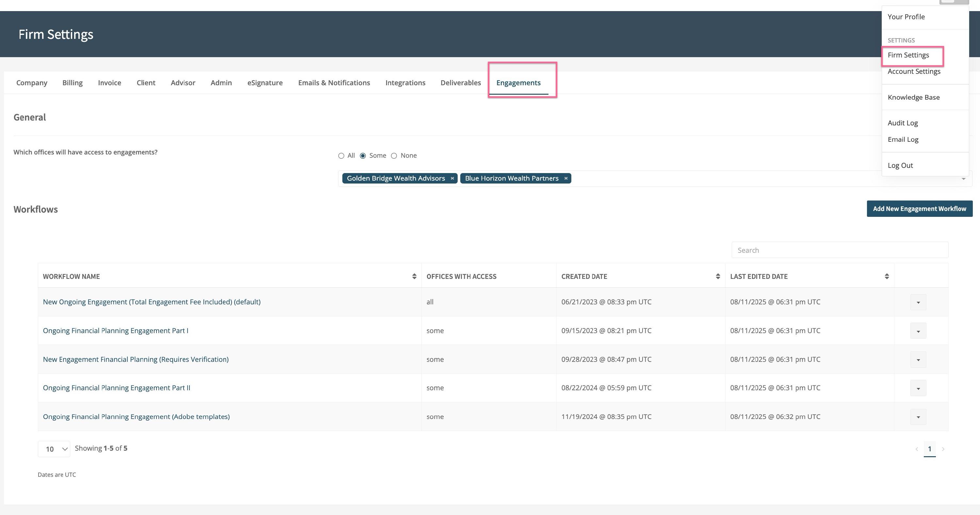
Task: Open Ongoing Financial Planning Engagement (Adobe templates) link
Action: click(x=136, y=416)
